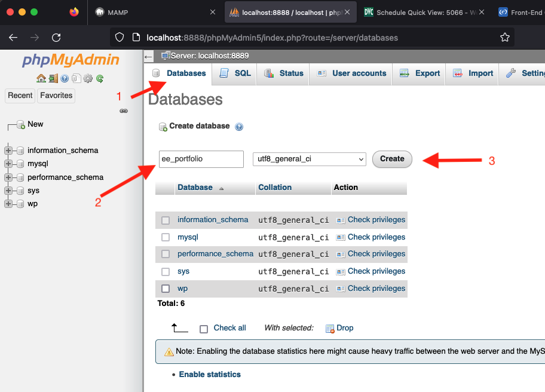Image resolution: width=545 pixels, height=392 pixels.
Task: Click the help icon beside Create database
Action: (x=239, y=127)
